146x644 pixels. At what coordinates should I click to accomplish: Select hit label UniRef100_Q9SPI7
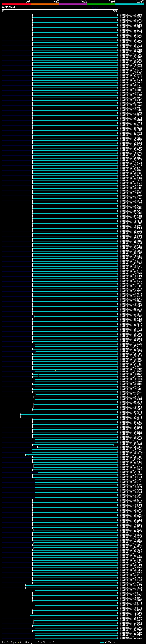(x=131, y=93)
